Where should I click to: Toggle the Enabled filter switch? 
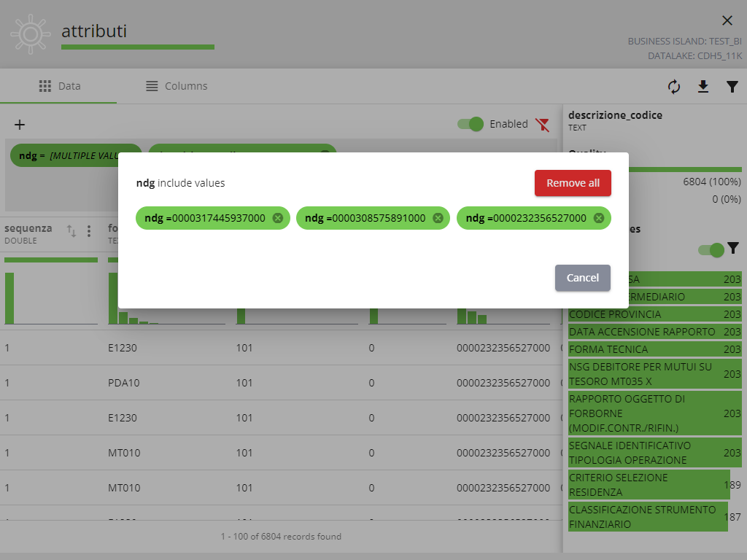(471, 124)
